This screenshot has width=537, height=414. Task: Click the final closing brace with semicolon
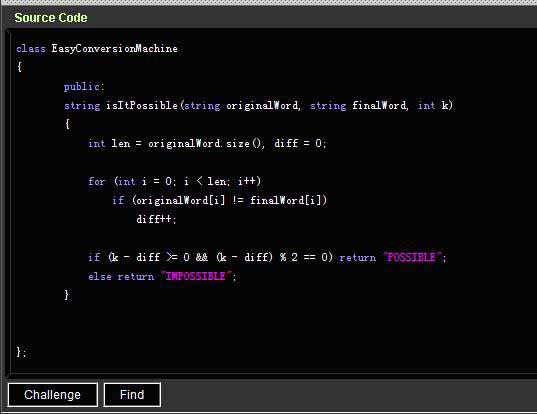[x=21, y=352]
